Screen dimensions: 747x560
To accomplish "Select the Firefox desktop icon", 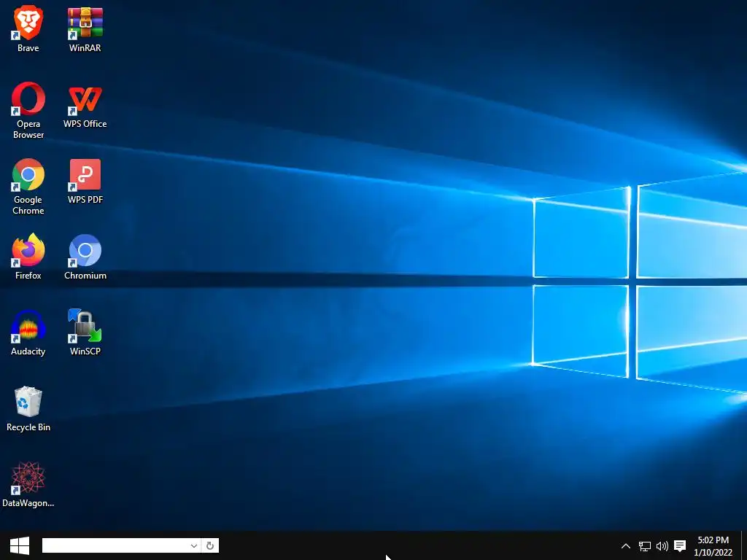I will tap(28, 256).
